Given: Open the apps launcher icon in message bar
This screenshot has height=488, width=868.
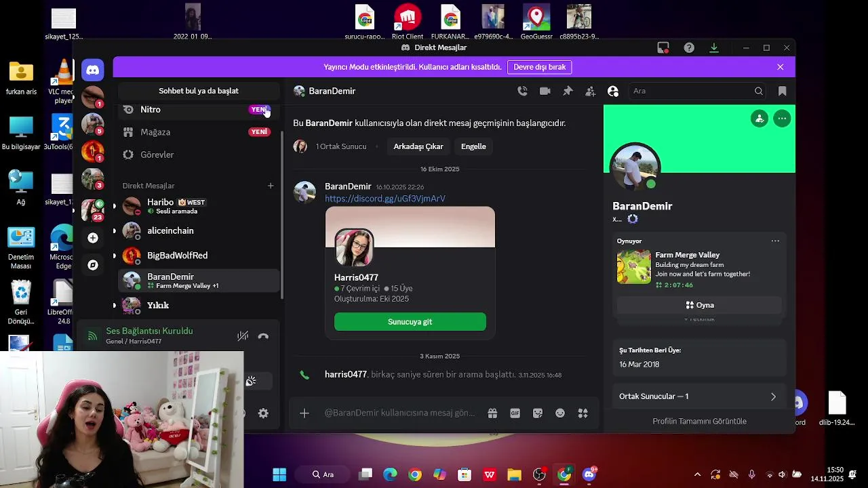Looking at the screenshot, I should (x=583, y=413).
